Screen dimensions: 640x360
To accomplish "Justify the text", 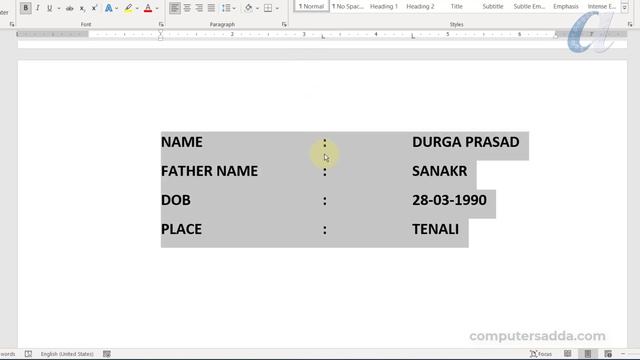I will click(211, 8).
